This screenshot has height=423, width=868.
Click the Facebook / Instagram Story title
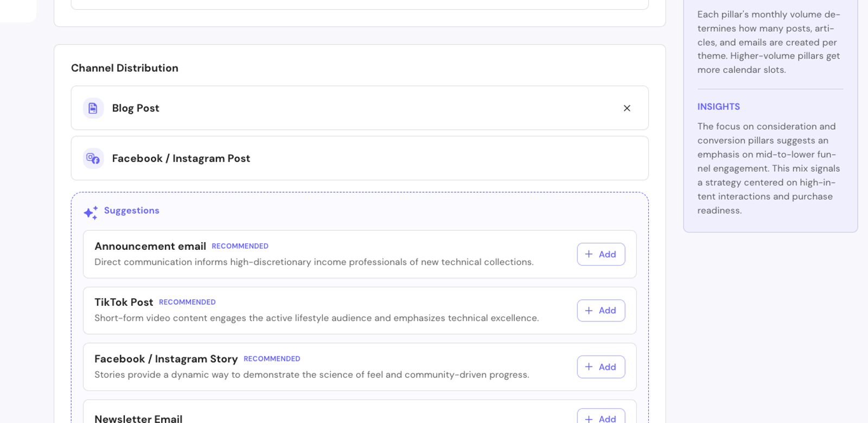pos(166,359)
